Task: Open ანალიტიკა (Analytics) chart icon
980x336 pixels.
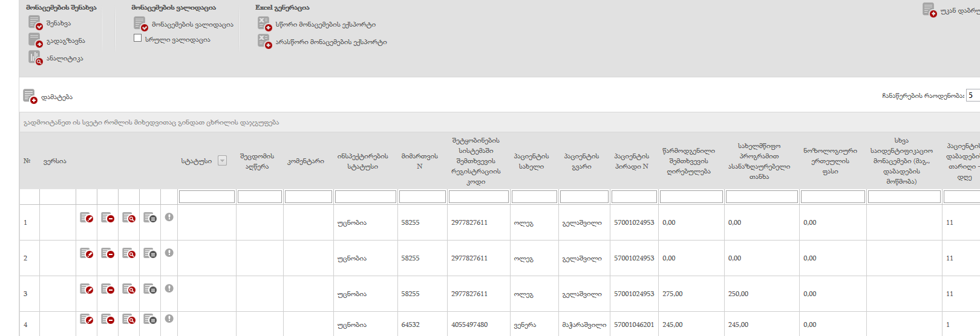Action: [x=35, y=58]
